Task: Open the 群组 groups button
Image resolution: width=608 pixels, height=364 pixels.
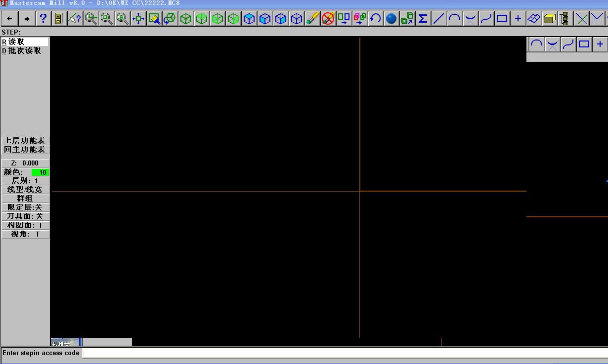Action: coord(25,199)
